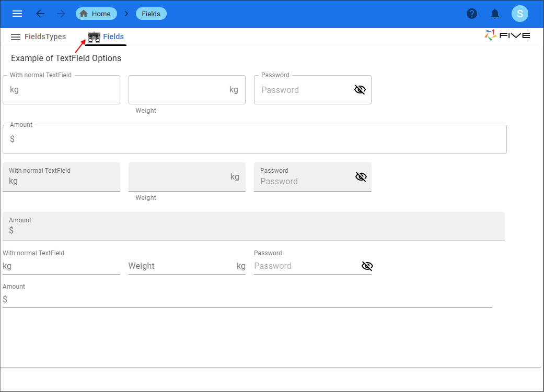Screen dimensions: 544x392
Task: Click the Home breadcrumb button
Action: coord(96,14)
